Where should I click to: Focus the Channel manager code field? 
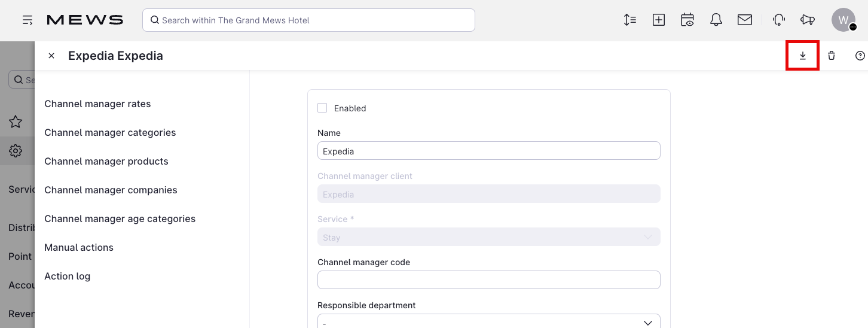tap(489, 280)
